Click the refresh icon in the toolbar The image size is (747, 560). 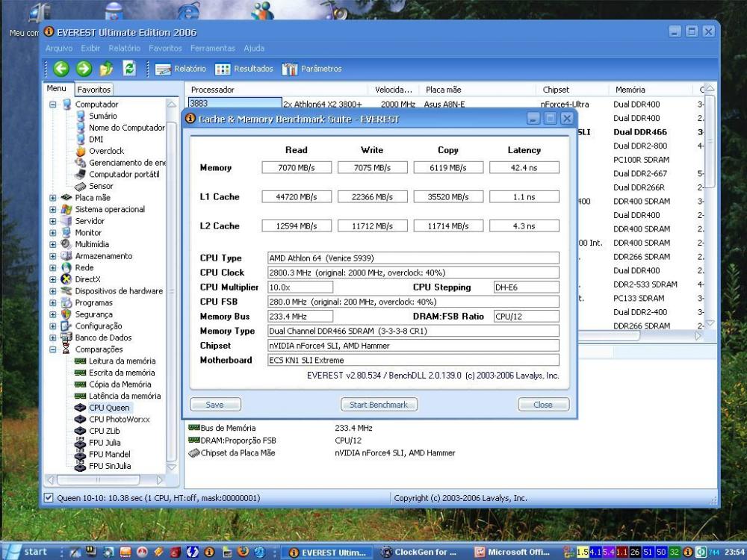pyautogui.click(x=129, y=69)
